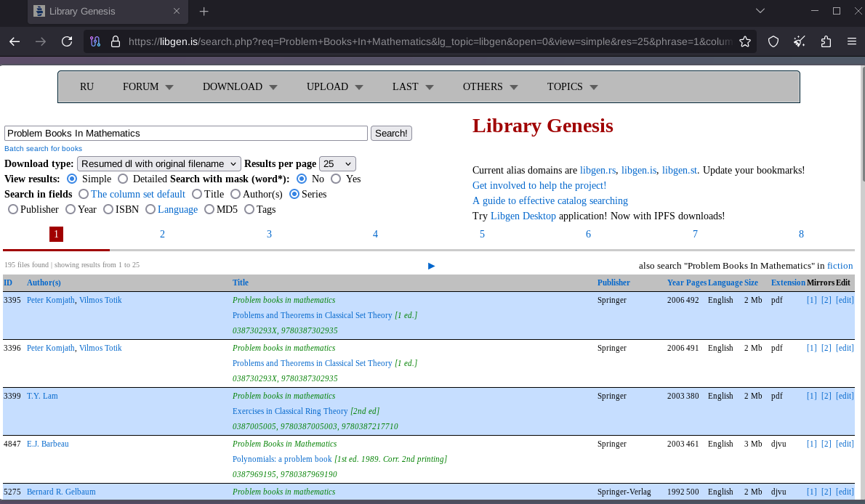
Task: Close the Library Genesis tab
Action: coord(177,11)
